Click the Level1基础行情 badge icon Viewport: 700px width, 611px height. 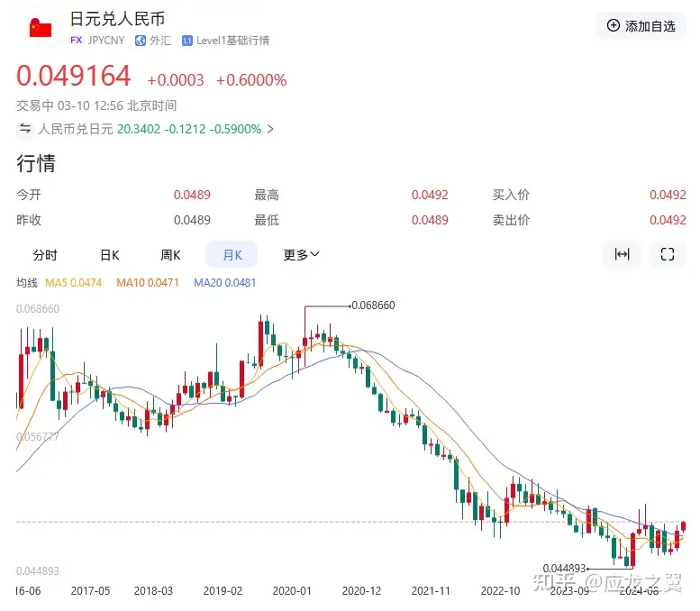(x=186, y=41)
